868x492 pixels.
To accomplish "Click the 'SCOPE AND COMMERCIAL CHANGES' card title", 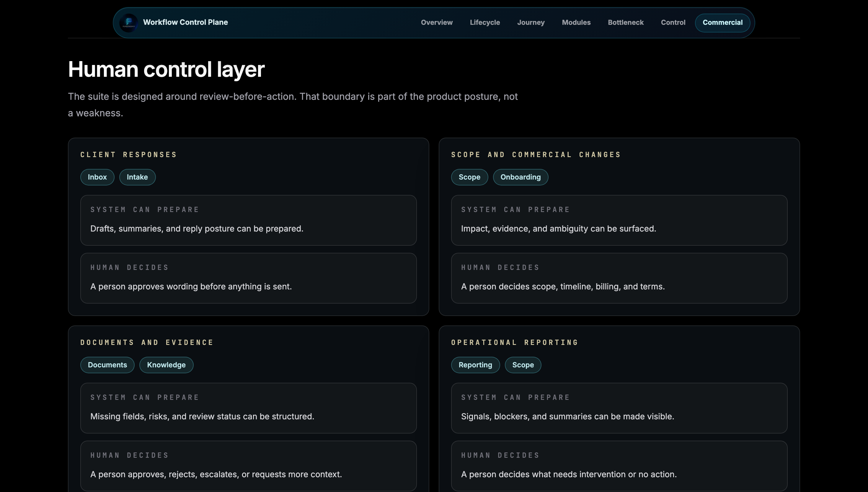I will [536, 155].
